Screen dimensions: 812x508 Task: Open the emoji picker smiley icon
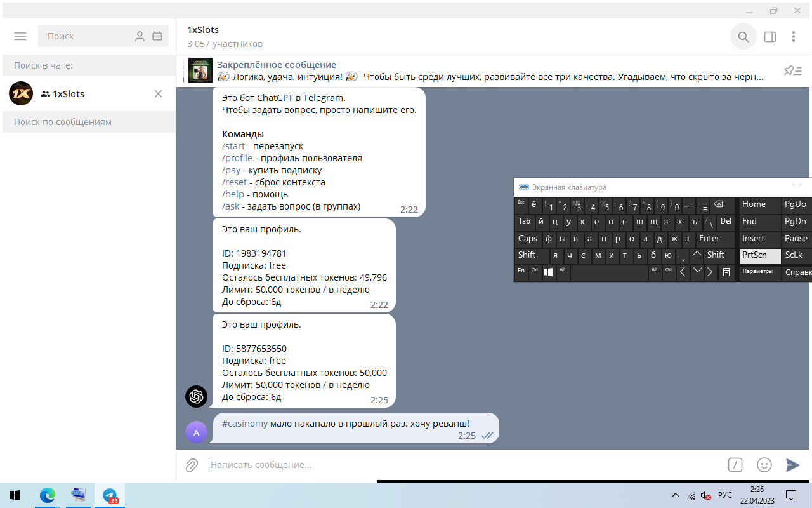point(764,465)
